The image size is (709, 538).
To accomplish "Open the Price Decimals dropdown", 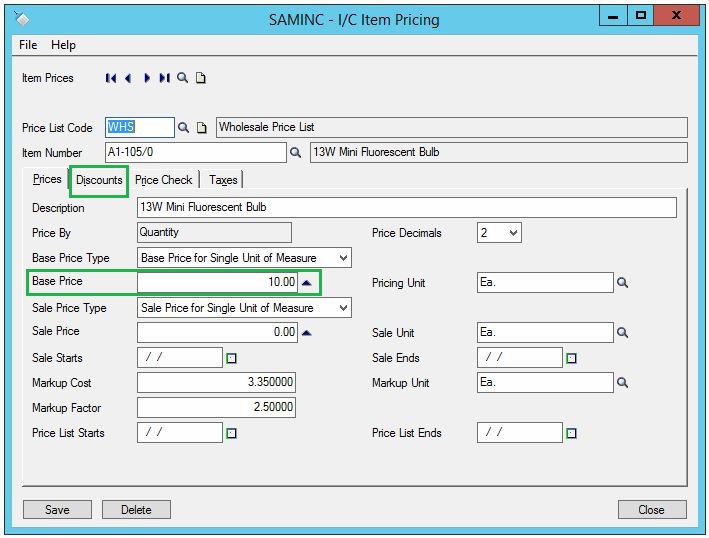I will pos(513,233).
